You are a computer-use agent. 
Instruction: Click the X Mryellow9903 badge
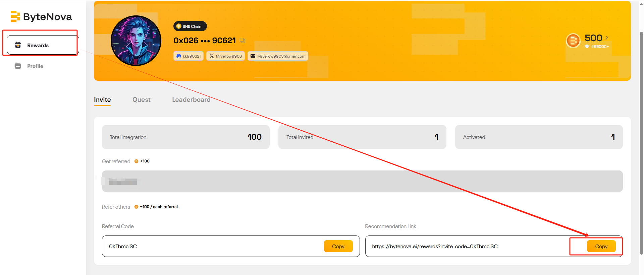pyautogui.click(x=225, y=56)
